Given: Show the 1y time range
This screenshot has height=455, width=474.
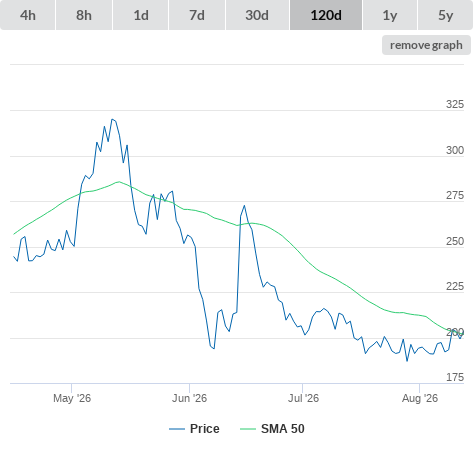Looking at the screenshot, I should point(390,15).
